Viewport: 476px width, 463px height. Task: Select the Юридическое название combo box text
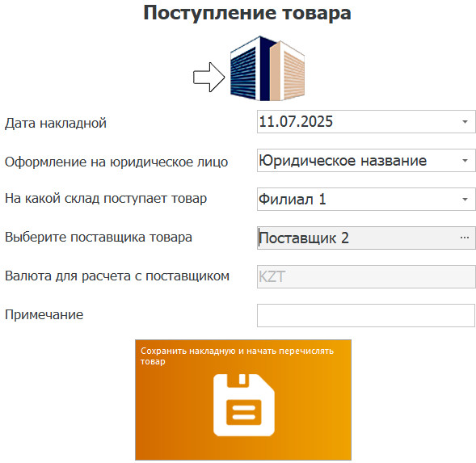343,160
